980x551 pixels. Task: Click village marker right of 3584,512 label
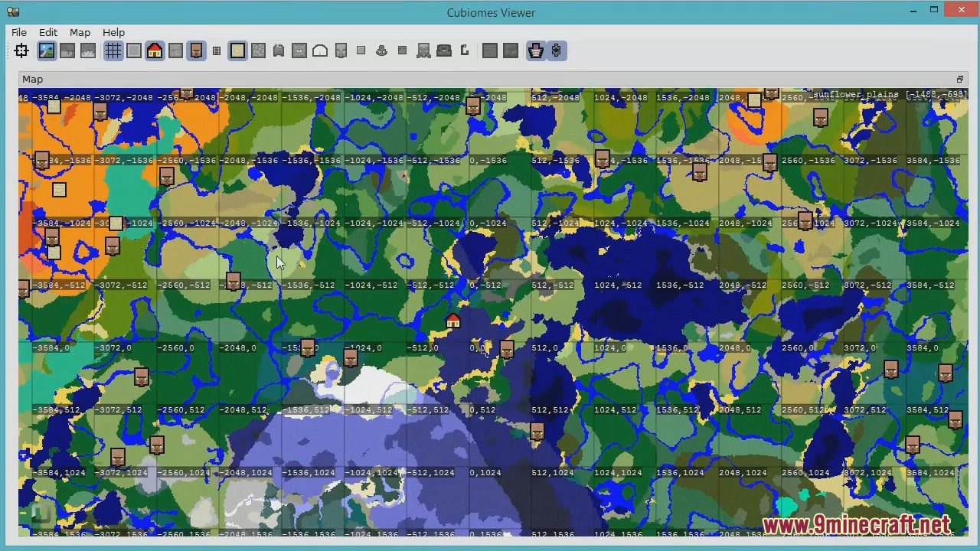tap(955, 419)
